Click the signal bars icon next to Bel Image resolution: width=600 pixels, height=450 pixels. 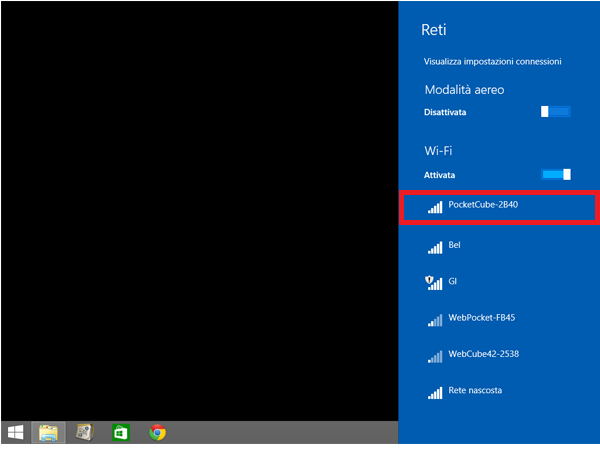[x=435, y=248]
